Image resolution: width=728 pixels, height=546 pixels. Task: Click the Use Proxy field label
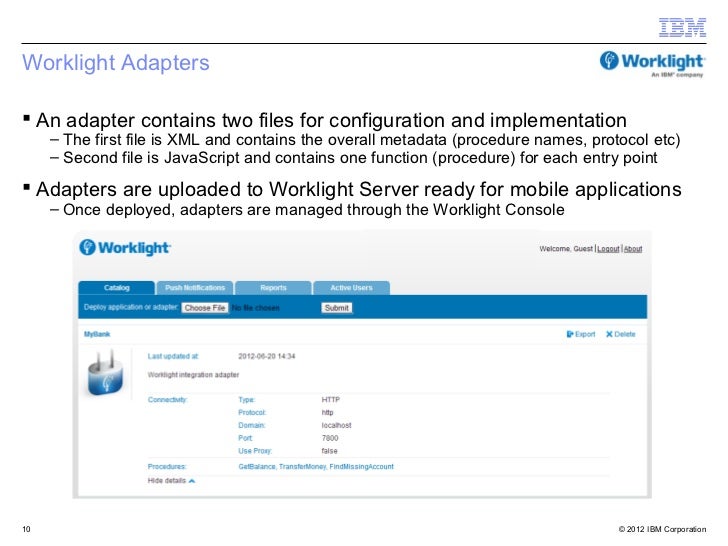pyautogui.click(x=255, y=451)
